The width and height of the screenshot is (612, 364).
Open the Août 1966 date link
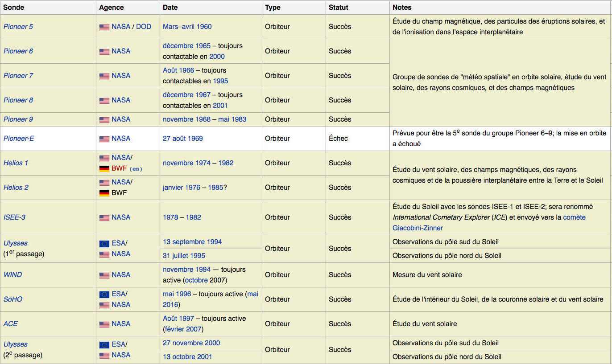pos(178,70)
